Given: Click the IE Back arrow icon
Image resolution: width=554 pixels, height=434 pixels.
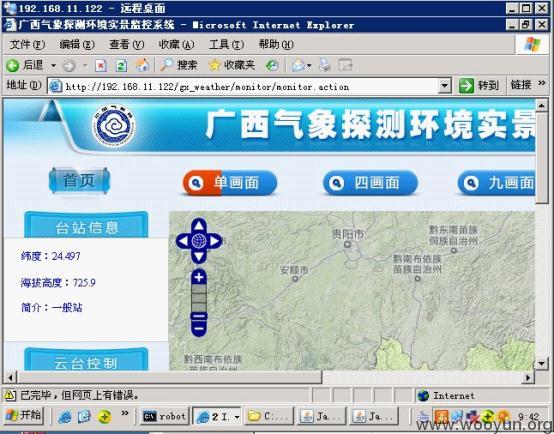Looking at the screenshot, I should [13, 65].
